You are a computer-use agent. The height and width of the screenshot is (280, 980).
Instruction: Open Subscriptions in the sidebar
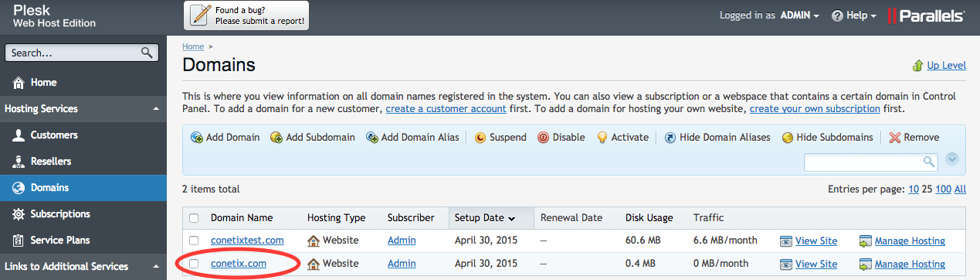pos(83,214)
